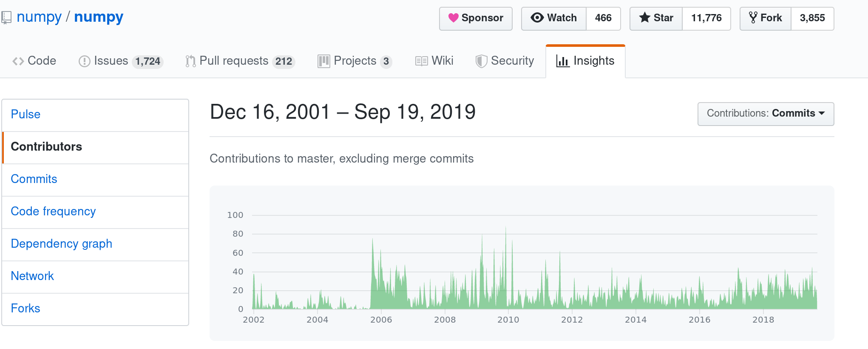Click the Star icon
Image resolution: width=868 pixels, height=349 pixels.
click(x=645, y=18)
